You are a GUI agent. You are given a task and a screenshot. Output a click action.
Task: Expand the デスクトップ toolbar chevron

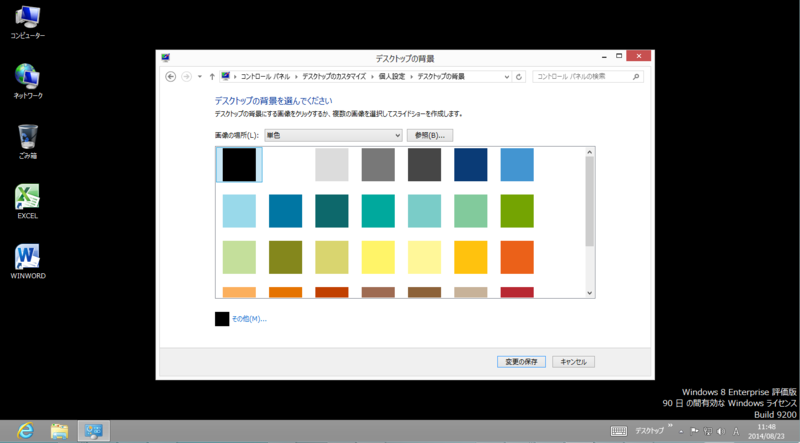pos(670,426)
